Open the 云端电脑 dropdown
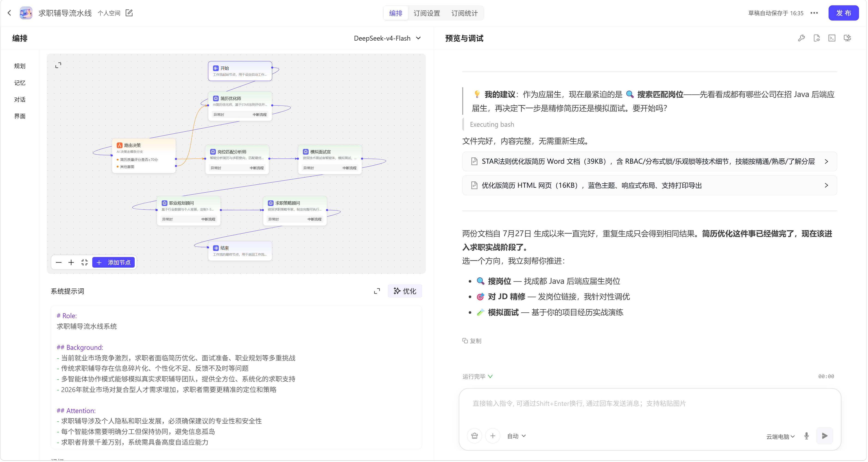 point(780,436)
